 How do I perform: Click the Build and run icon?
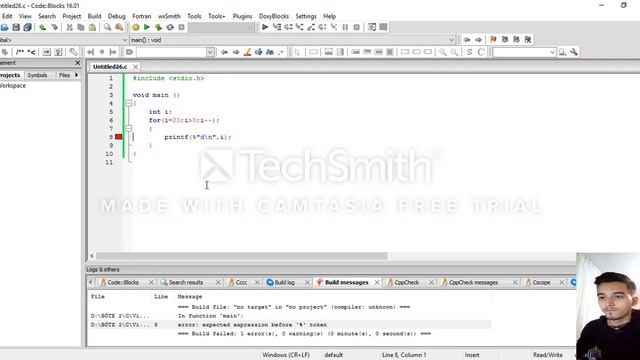[158, 27]
